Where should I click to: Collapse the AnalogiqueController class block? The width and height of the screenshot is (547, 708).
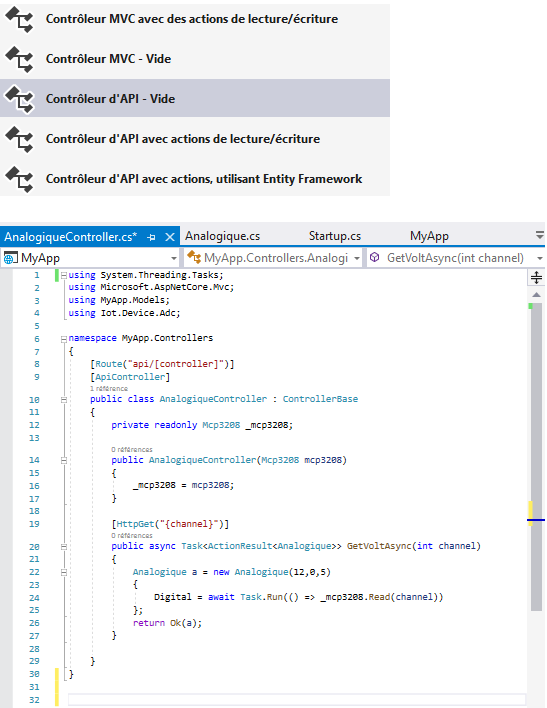point(64,400)
